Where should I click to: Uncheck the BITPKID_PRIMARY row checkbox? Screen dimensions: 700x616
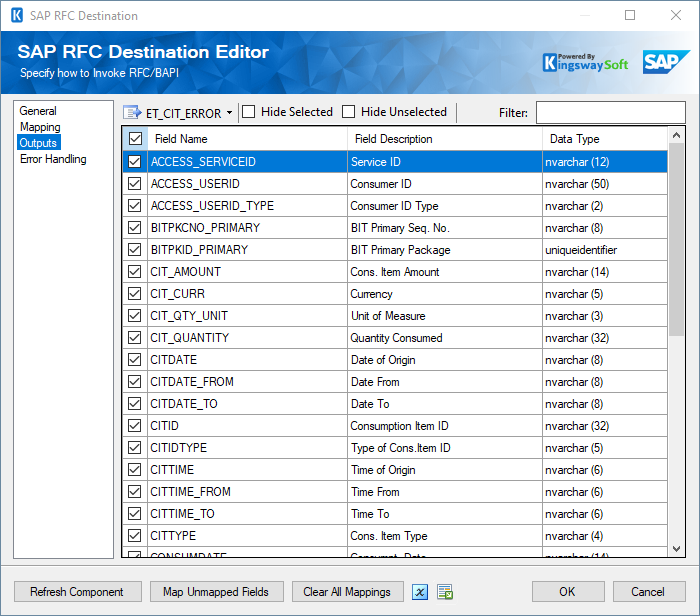click(134, 250)
